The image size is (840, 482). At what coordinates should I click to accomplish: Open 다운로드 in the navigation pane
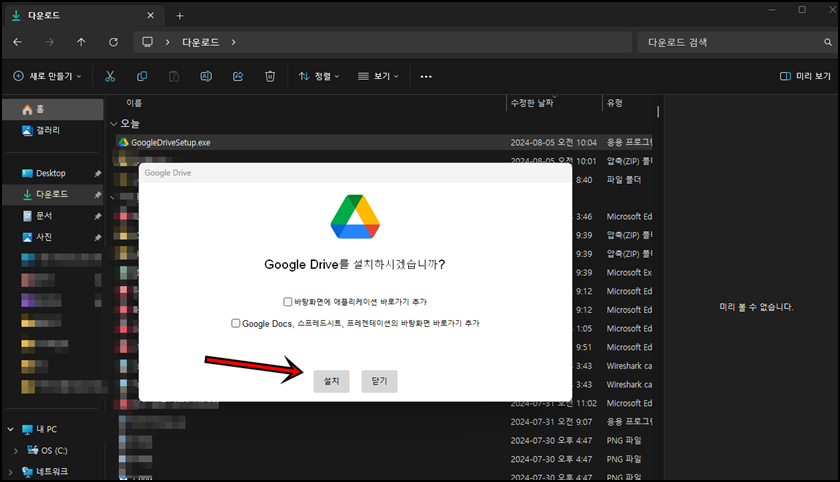point(53,194)
